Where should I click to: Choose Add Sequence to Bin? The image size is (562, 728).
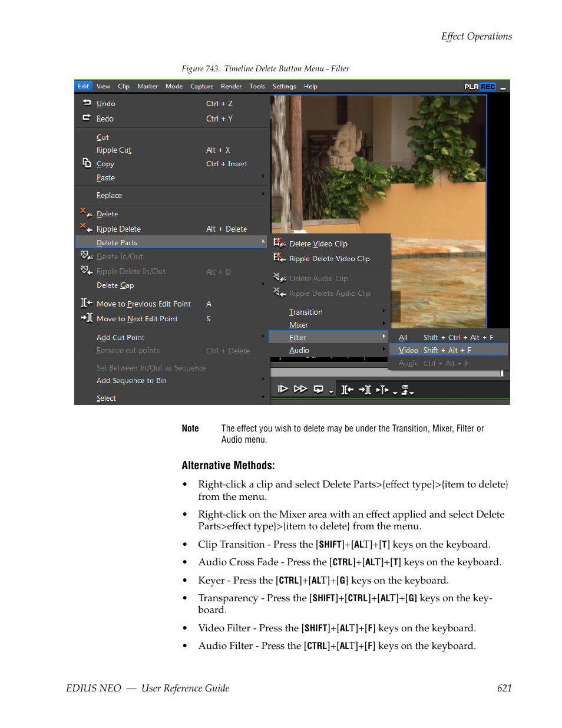[131, 381]
